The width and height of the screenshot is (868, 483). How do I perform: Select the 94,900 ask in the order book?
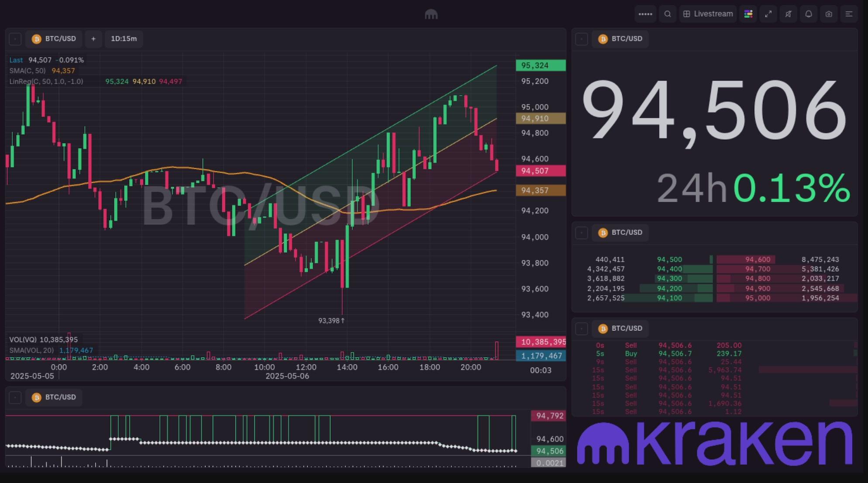[758, 289]
